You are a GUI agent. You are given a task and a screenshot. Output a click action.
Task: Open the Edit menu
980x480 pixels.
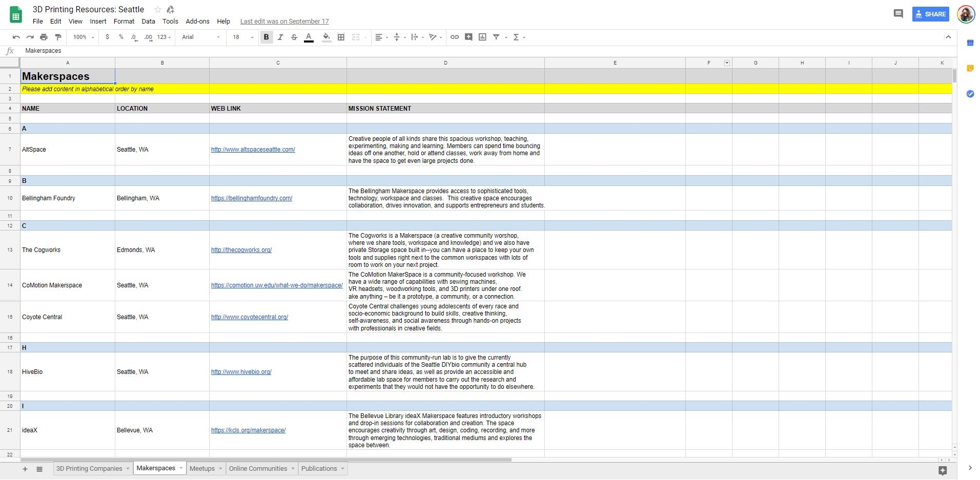click(x=55, y=22)
